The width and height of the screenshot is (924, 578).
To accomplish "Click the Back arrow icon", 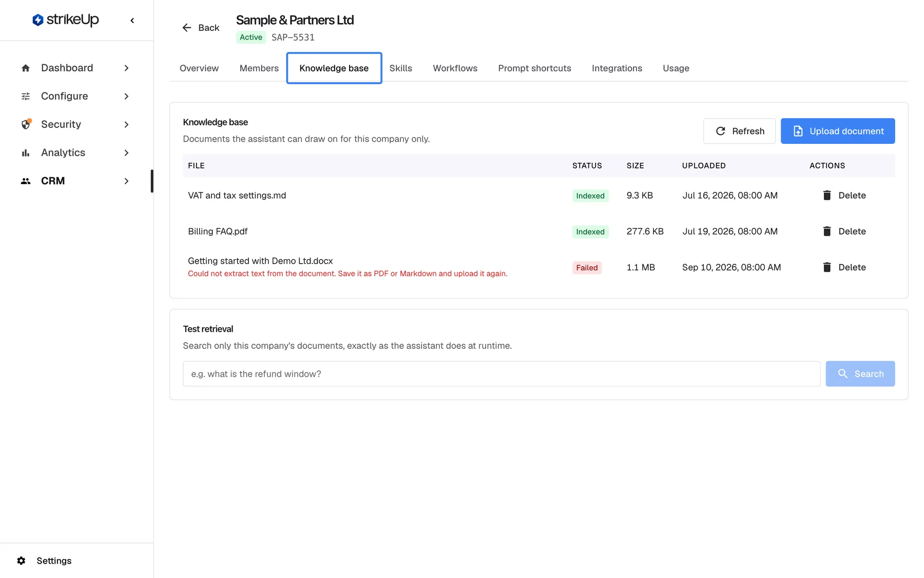I will (x=187, y=28).
